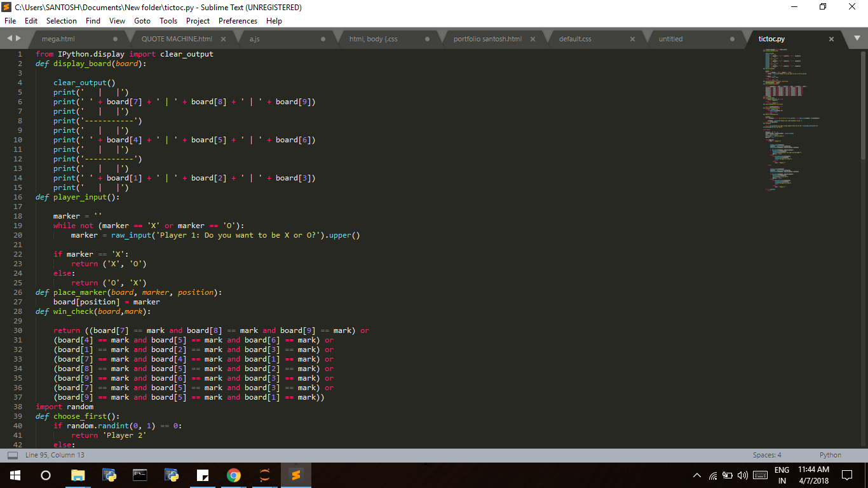Viewport: 868px width, 488px height.
Task: Click the Windows Start button
Action: (x=14, y=475)
